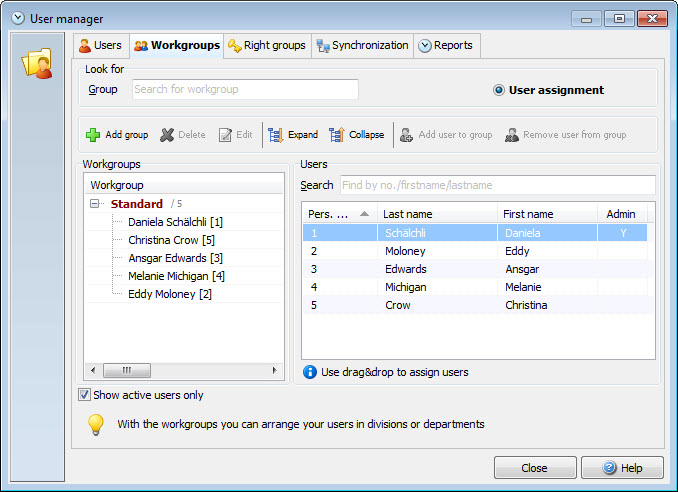Click the first name Melanie cell
The width and height of the screenshot is (678, 492).
click(547, 287)
